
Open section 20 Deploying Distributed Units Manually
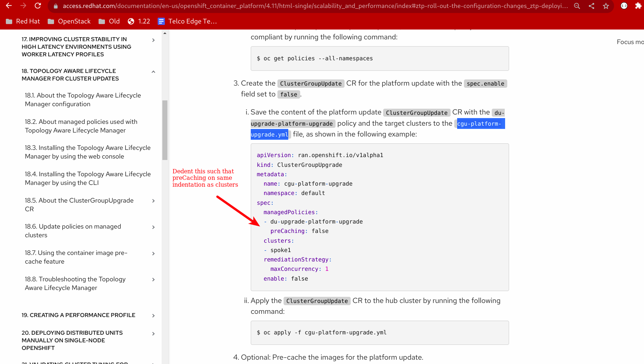72,340
